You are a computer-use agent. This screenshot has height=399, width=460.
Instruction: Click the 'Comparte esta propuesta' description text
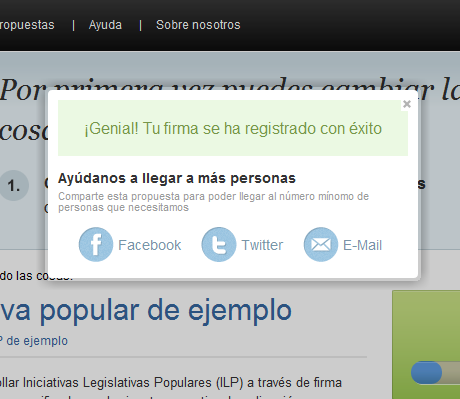213,202
